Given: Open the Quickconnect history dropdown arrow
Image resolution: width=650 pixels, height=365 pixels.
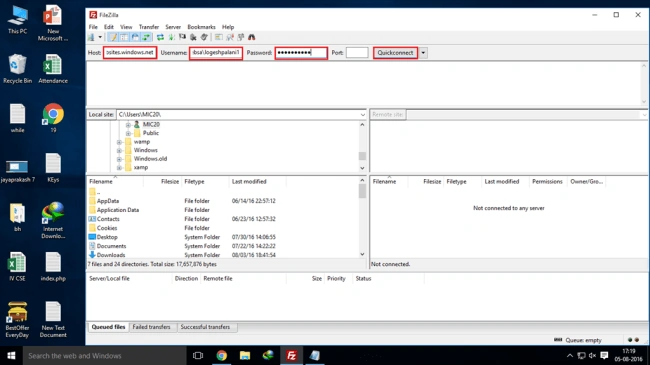Looking at the screenshot, I should [x=423, y=53].
